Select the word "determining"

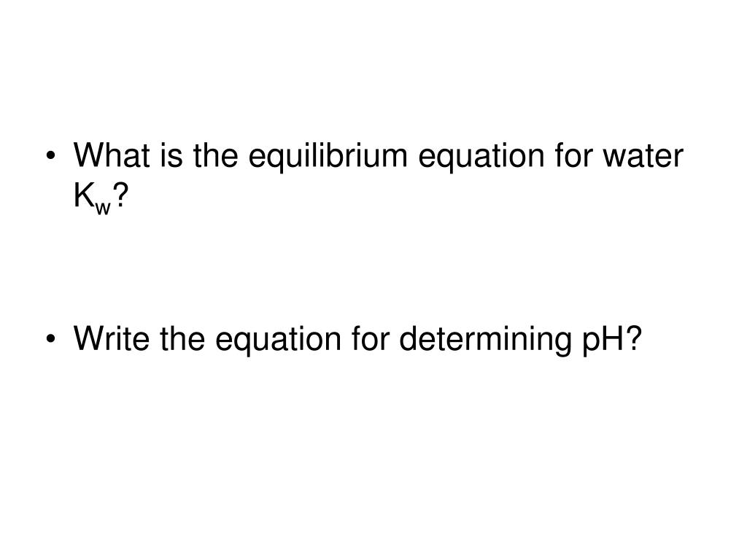click(x=485, y=341)
